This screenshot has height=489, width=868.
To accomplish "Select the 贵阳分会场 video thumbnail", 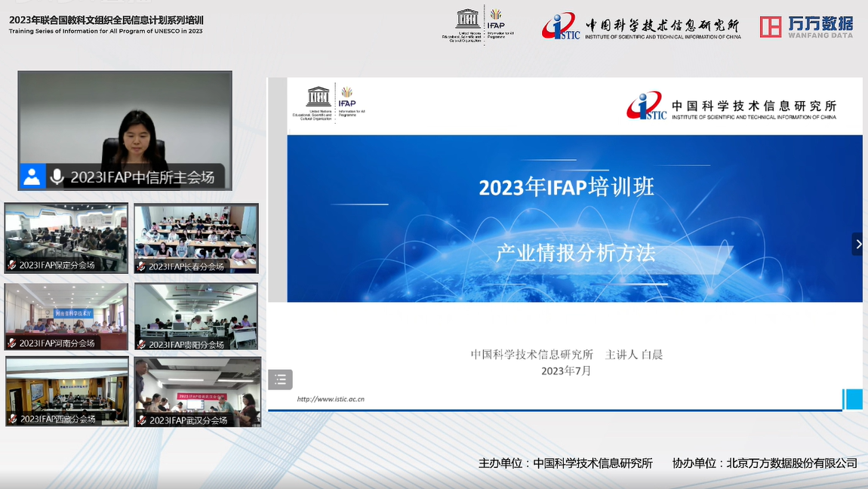I will [196, 316].
